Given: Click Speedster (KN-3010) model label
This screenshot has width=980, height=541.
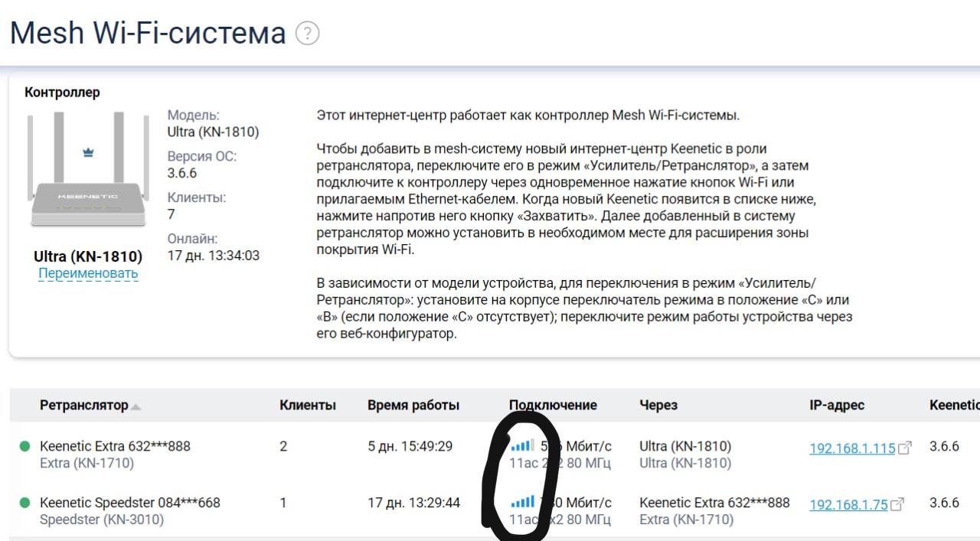Looking at the screenshot, I should tap(102, 520).
